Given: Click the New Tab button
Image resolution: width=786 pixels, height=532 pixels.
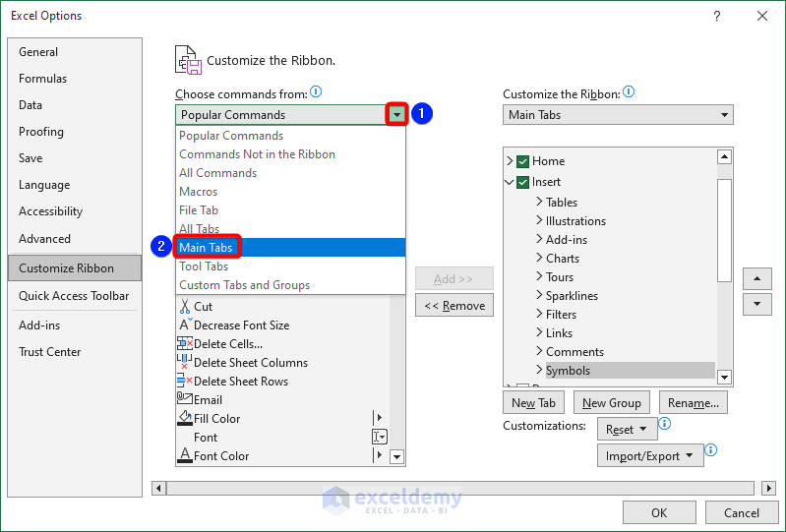Looking at the screenshot, I should pos(533,403).
